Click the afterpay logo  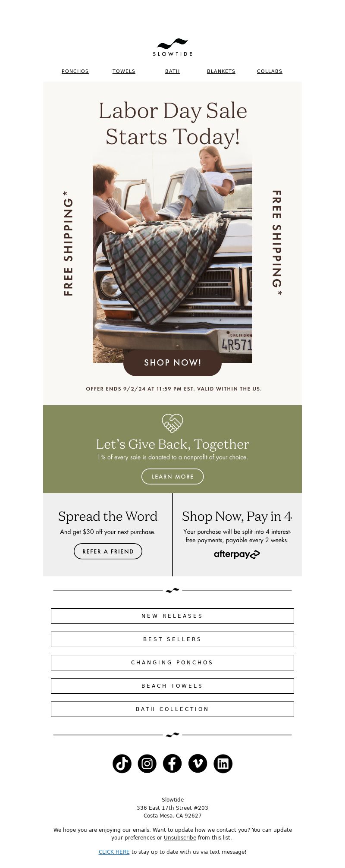click(x=237, y=554)
